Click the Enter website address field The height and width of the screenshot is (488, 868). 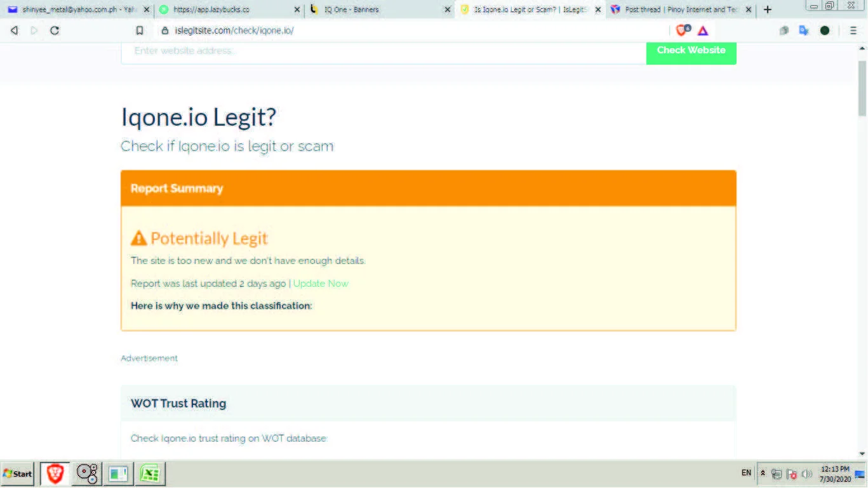pyautogui.click(x=384, y=51)
